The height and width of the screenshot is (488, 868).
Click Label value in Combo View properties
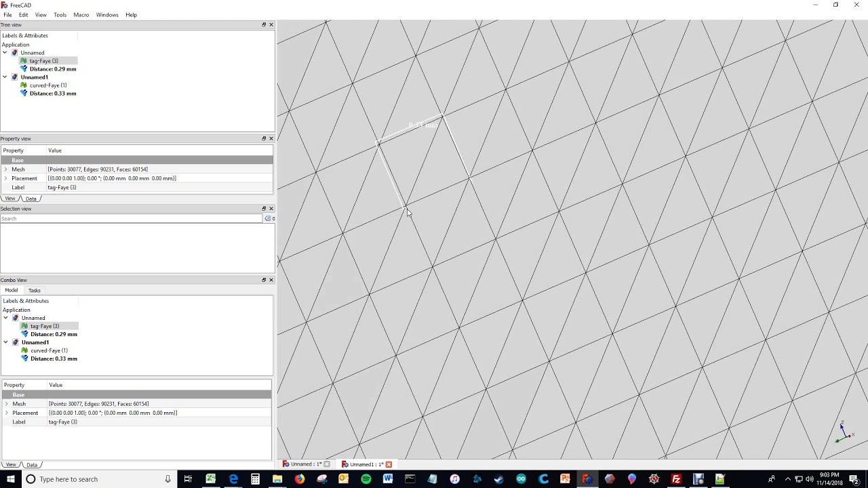click(x=159, y=422)
